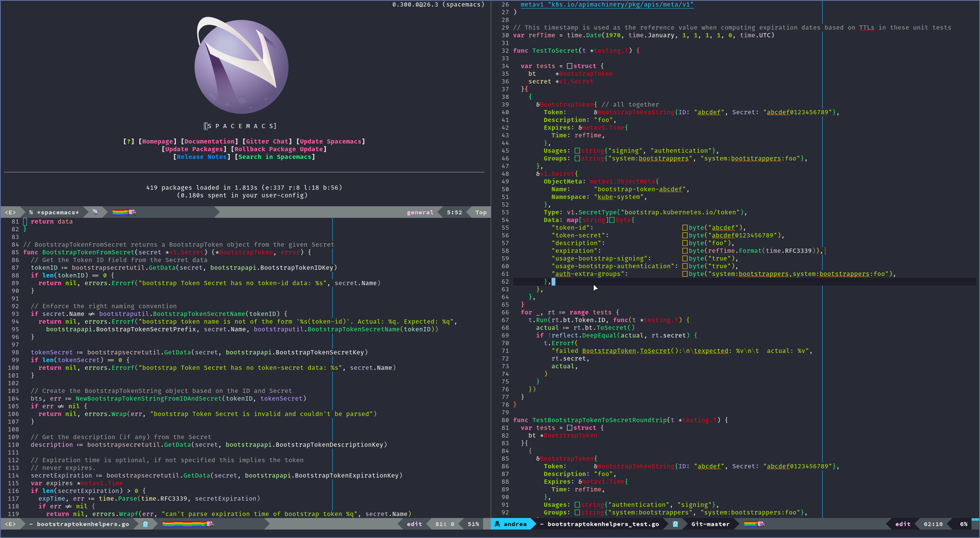Click the nyan cat in spacemacs modeline
This screenshot has height=538, width=980.
coord(132,212)
